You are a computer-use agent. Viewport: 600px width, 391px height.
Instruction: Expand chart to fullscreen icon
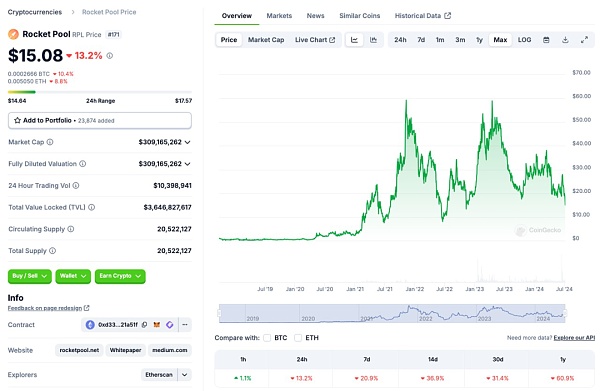tap(584, 40)
